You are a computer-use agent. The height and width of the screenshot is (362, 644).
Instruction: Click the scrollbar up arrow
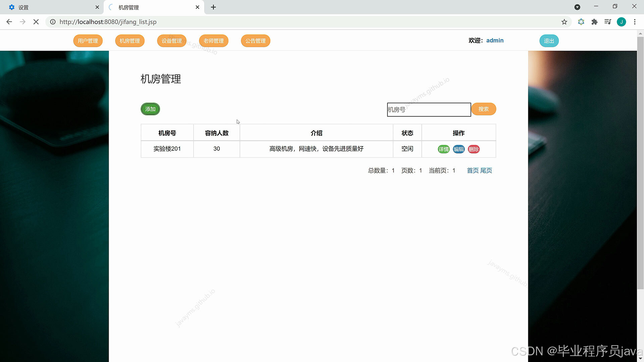click(640, 34)
